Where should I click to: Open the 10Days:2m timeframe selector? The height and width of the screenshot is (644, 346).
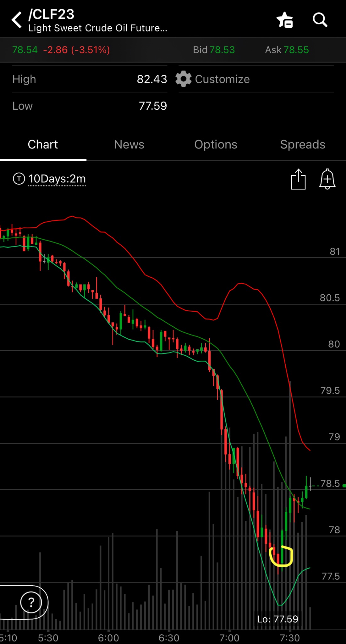tap(57, 179)
